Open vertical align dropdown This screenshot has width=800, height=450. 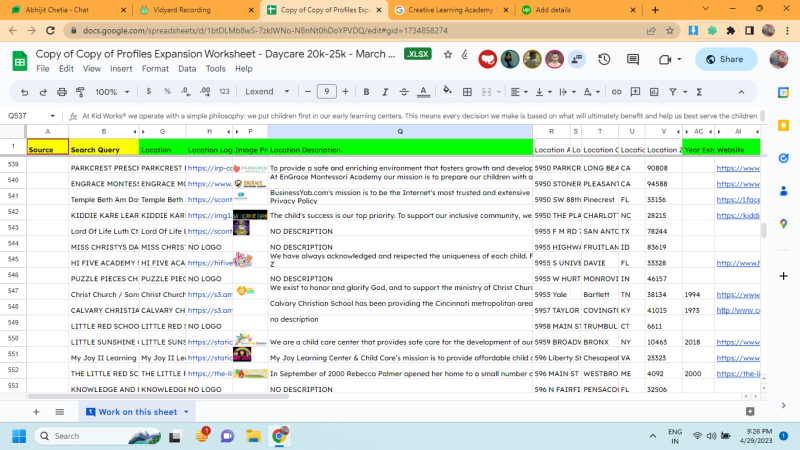[x=543, y=92]
